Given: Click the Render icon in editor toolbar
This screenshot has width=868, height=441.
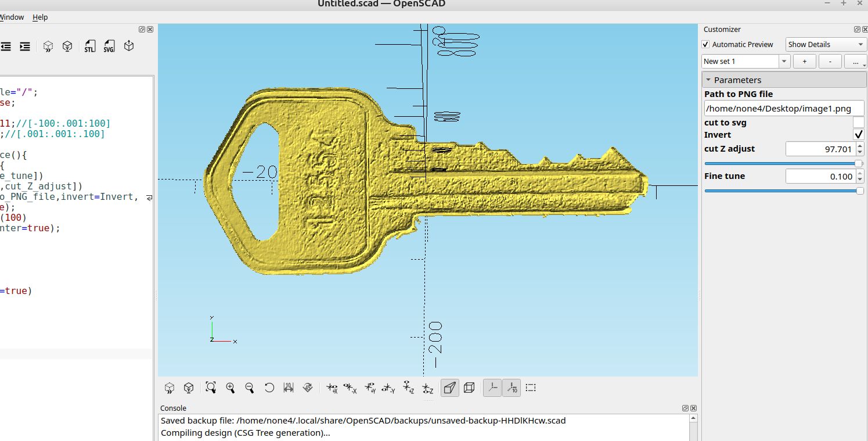Looking at the screenshot, I should click(67, 46).
